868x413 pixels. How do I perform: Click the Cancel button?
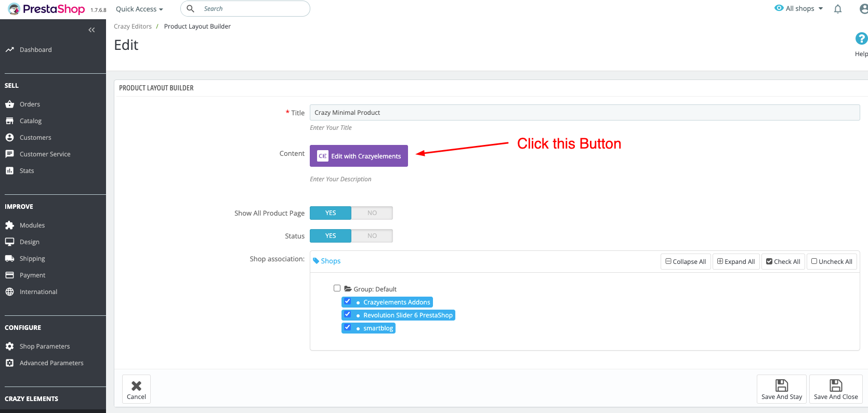pyautogui.click(x=136, y=389)
